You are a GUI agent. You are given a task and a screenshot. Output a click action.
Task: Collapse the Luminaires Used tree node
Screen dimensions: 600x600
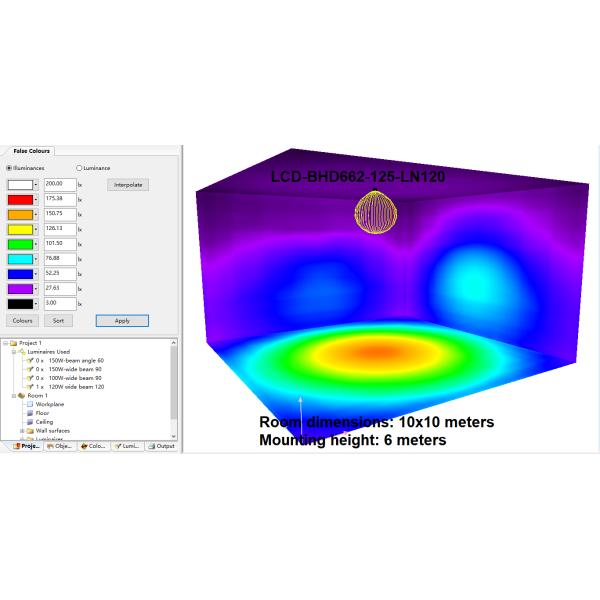pyautogui.click(x=12, y=352)
